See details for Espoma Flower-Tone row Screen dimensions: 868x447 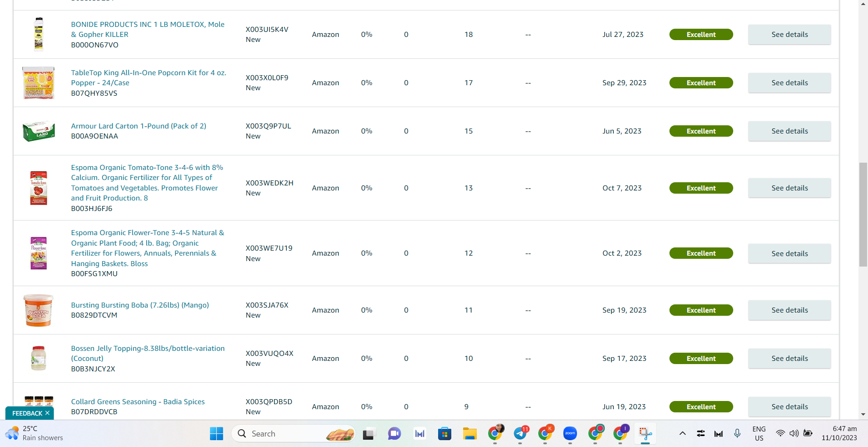tap(789, 253)
